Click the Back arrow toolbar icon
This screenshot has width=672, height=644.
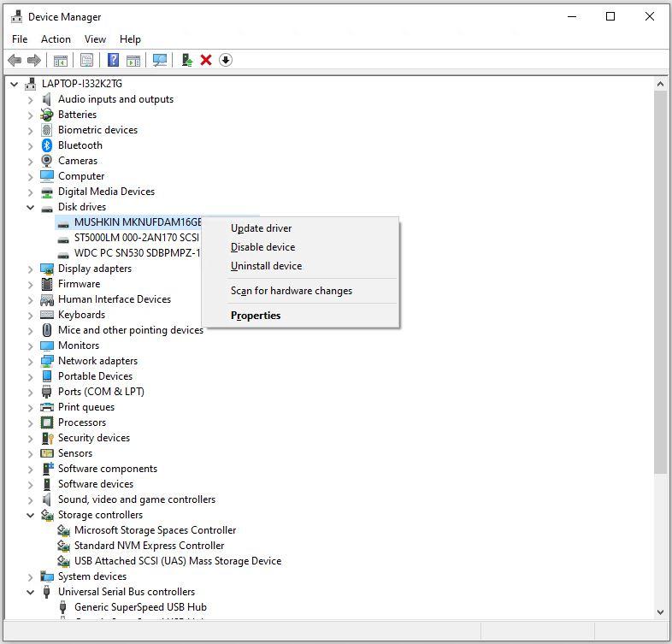point(15,60)
